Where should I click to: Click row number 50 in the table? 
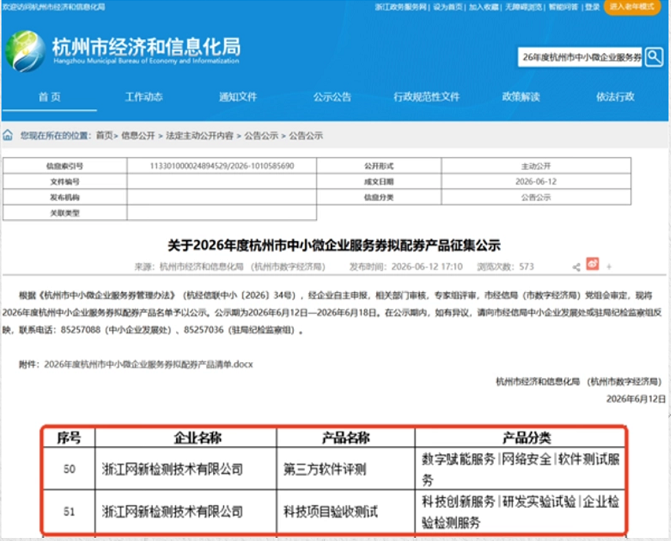69,469
